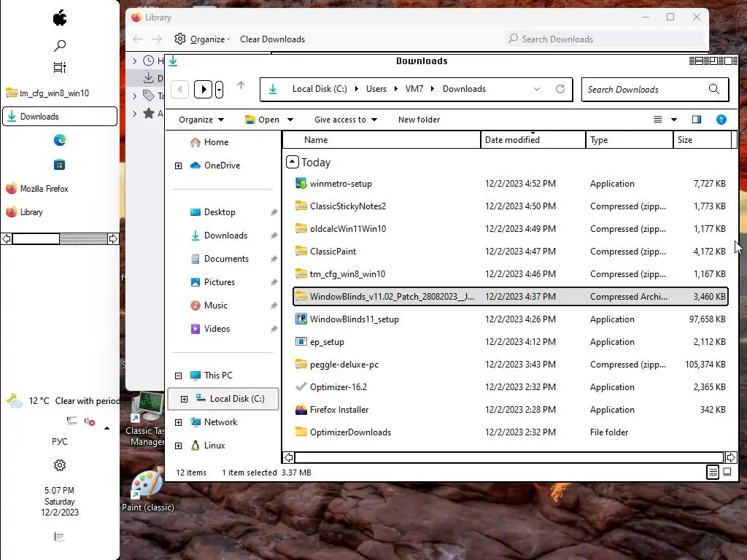
Task: Open address bar history dropdown chevron
Action: [537, 89]
